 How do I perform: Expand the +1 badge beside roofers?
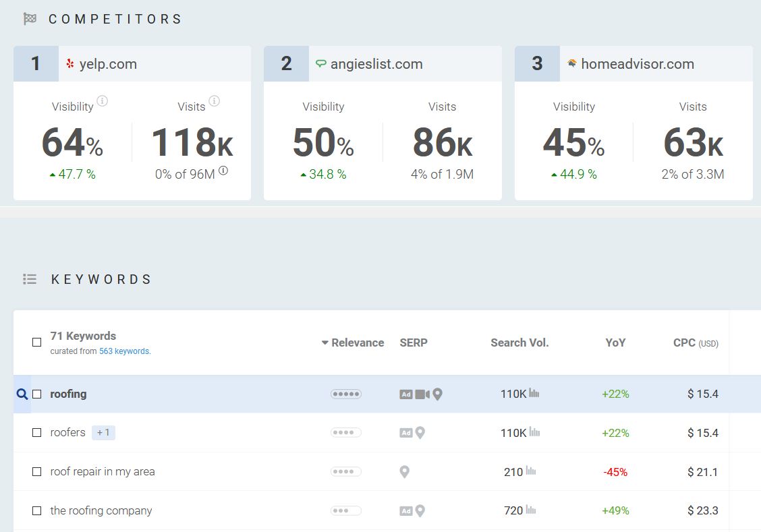tap(103, 433)
